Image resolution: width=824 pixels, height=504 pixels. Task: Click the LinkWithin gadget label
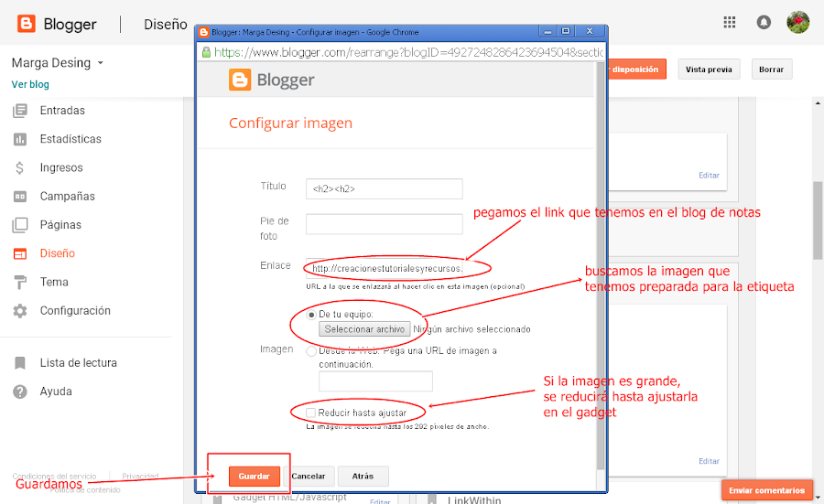474,499
